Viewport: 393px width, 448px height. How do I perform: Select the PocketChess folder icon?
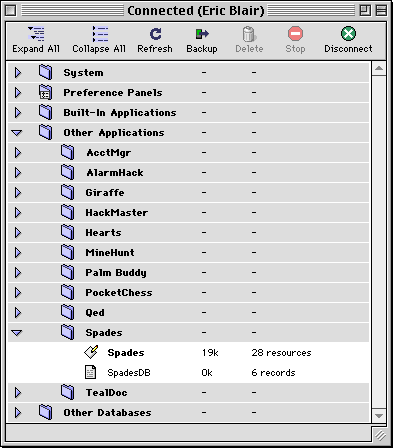coord(68,292)
